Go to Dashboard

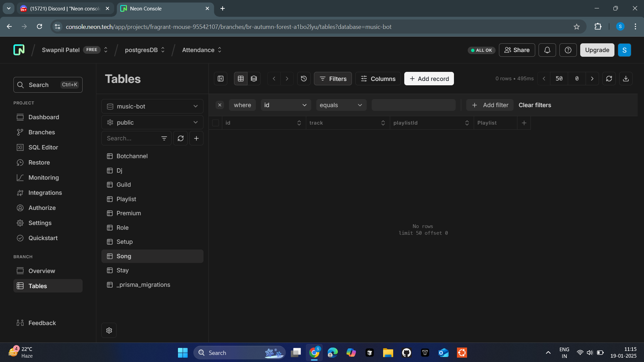tap(48, 117)
